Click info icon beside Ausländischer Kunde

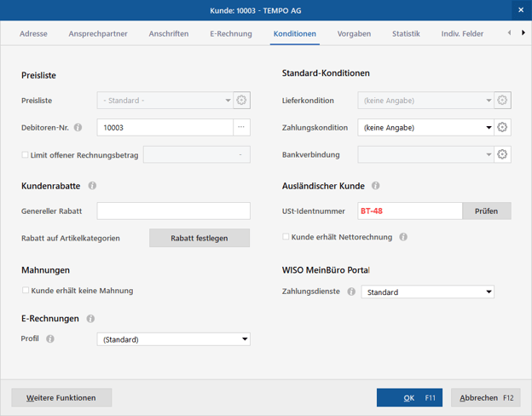point(375,185)
